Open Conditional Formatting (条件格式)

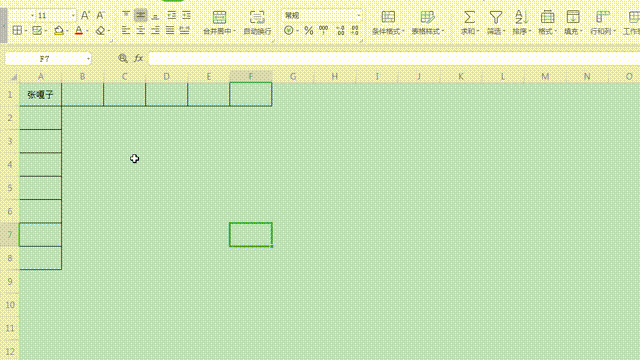pos(388,22)
